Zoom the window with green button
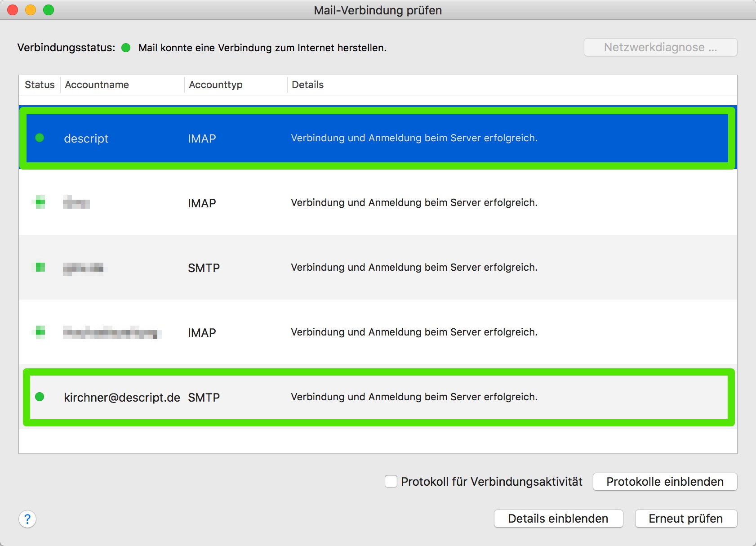 tap(49, 10)
